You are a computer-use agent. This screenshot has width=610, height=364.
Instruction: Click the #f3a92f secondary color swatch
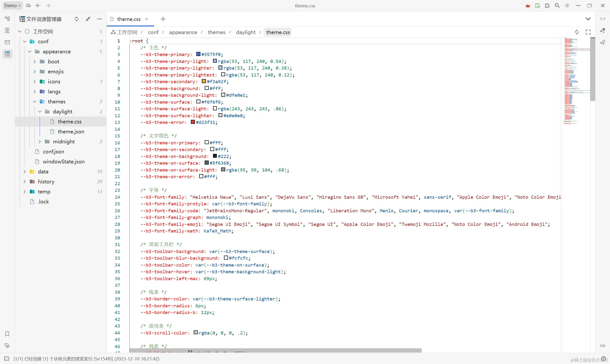(x=204, y=81)
